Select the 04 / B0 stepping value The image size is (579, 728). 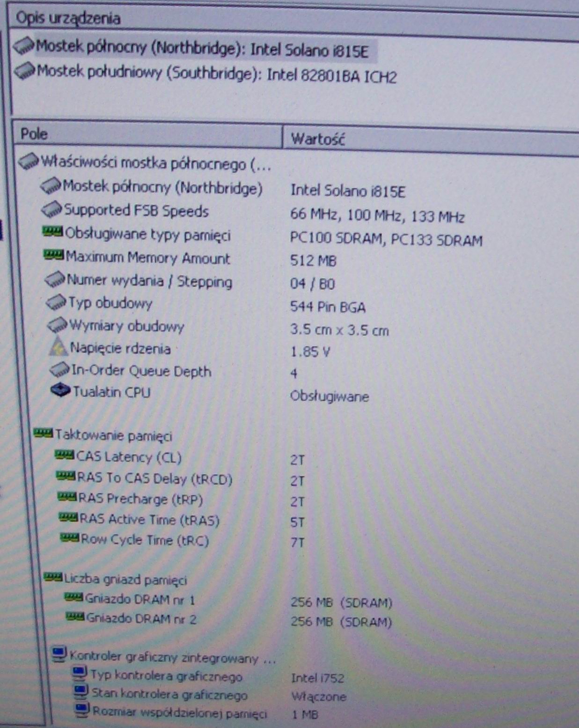313,284
